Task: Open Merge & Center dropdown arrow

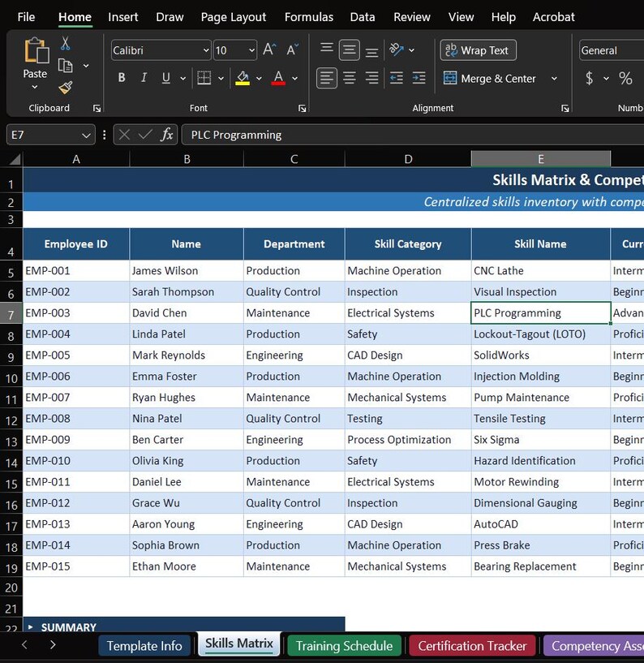Action: pos(554,78)
